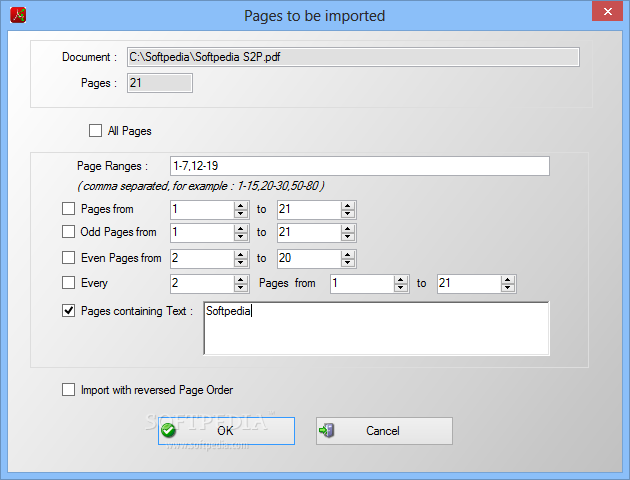Click the green checkmark icon on OK
The height and width of the screenshot is (480, 630).
pyautogui.click(x=168, y=430)
